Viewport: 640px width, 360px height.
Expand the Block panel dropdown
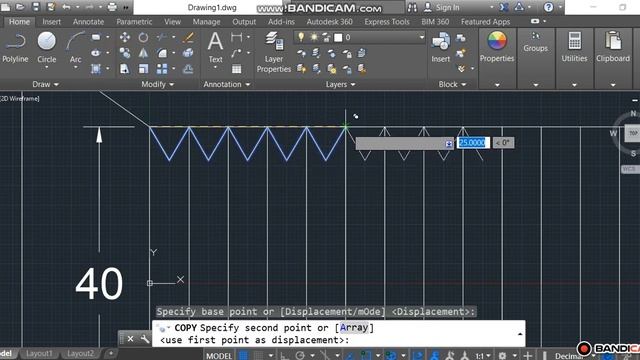(x=452, y=84)
